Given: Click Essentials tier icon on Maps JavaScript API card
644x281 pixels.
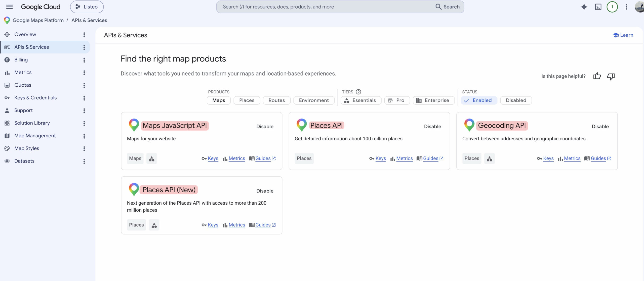Looking at the screenshot, I should pos(152,158).
